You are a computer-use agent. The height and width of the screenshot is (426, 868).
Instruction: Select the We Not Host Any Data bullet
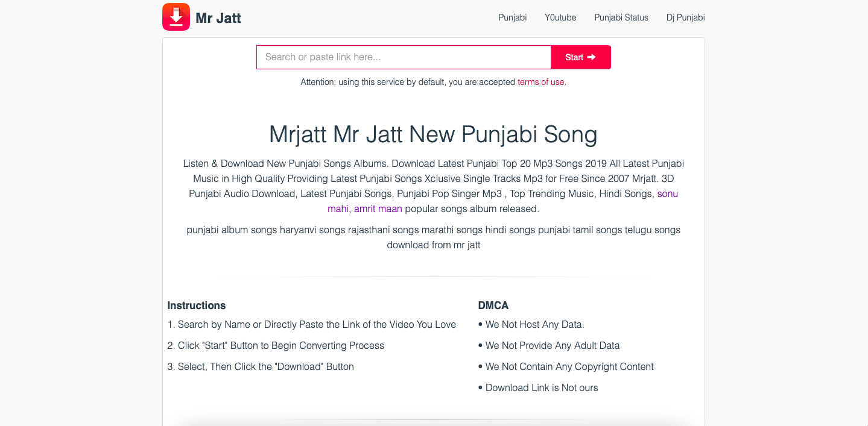[x=531, y=324]
